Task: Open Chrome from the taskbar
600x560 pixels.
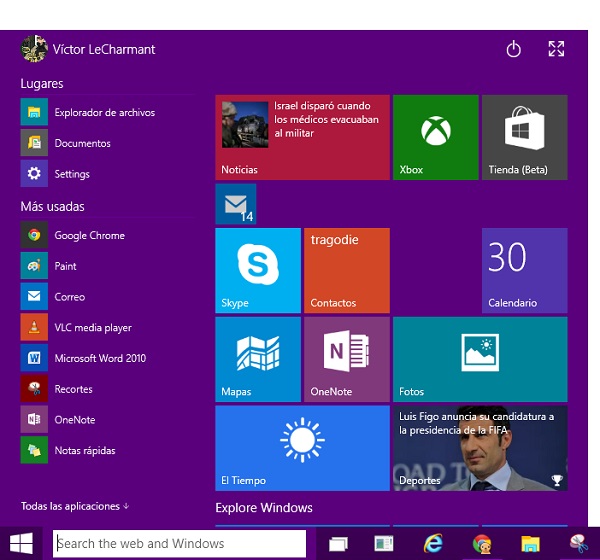Action: (x=482, y=544)
